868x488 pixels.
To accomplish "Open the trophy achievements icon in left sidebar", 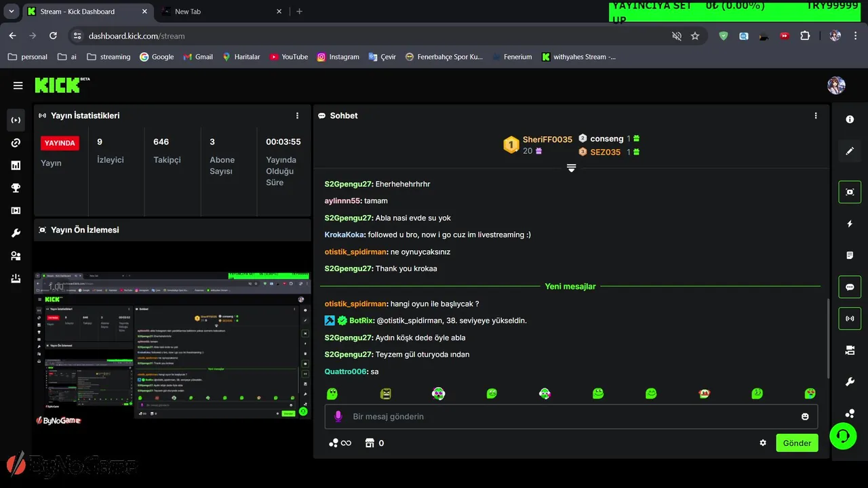I will pyautogui.click(x=16, y=188).
